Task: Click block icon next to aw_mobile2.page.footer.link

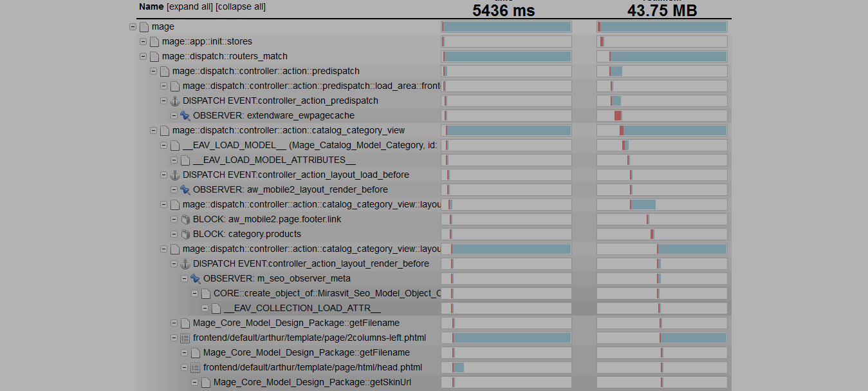Action: click(x=185, y=220)
